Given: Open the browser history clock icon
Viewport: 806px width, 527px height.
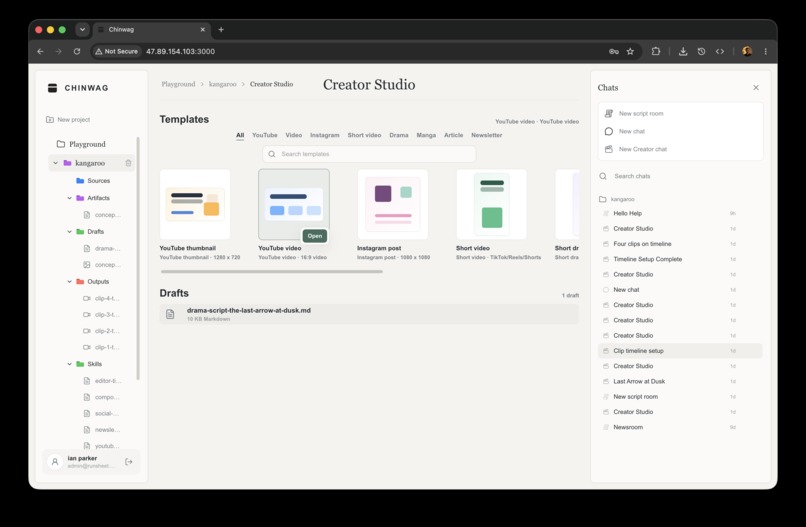Looking at the screenshot, I should (x=701, y=51).
